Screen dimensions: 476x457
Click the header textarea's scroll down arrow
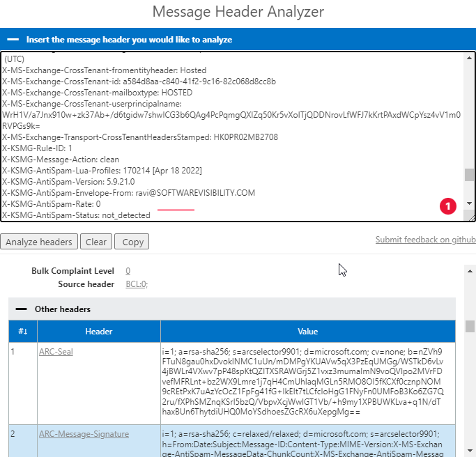click(469, 203)
